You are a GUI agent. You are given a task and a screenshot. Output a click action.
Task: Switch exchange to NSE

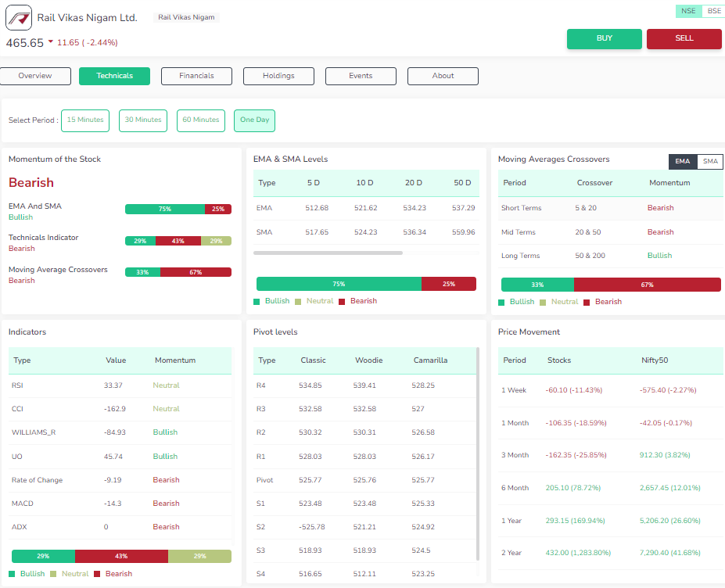[x=688, y=11]
